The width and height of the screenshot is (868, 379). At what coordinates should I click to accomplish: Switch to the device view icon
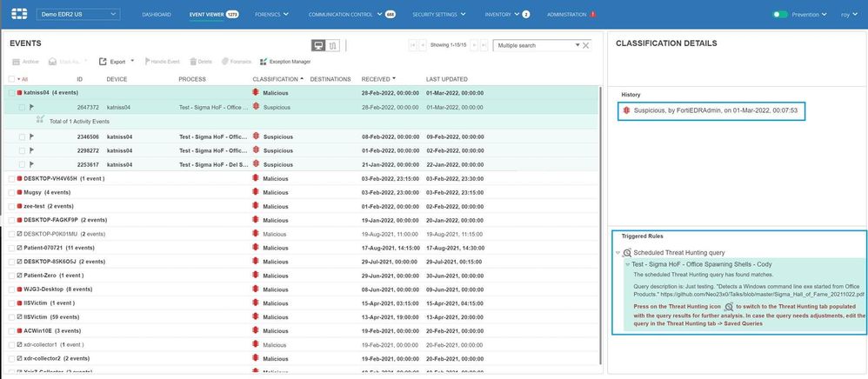click(x=318, y=45)
